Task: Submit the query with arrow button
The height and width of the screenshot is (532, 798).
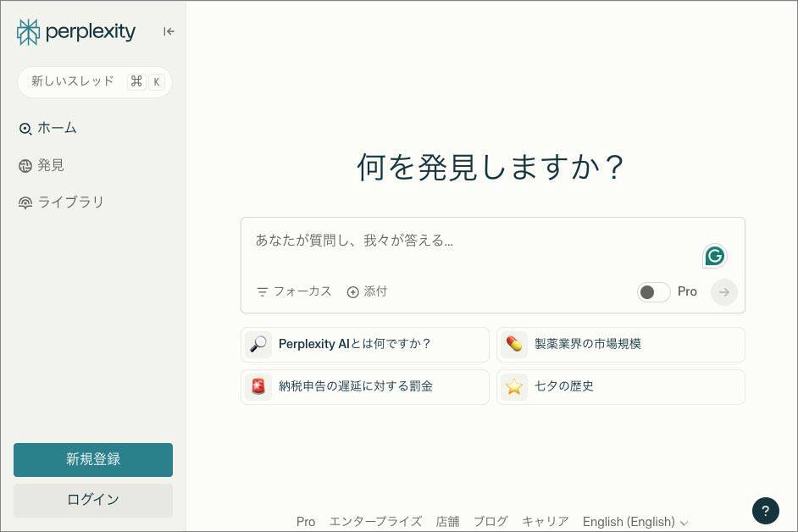Action: pos(723,292)
